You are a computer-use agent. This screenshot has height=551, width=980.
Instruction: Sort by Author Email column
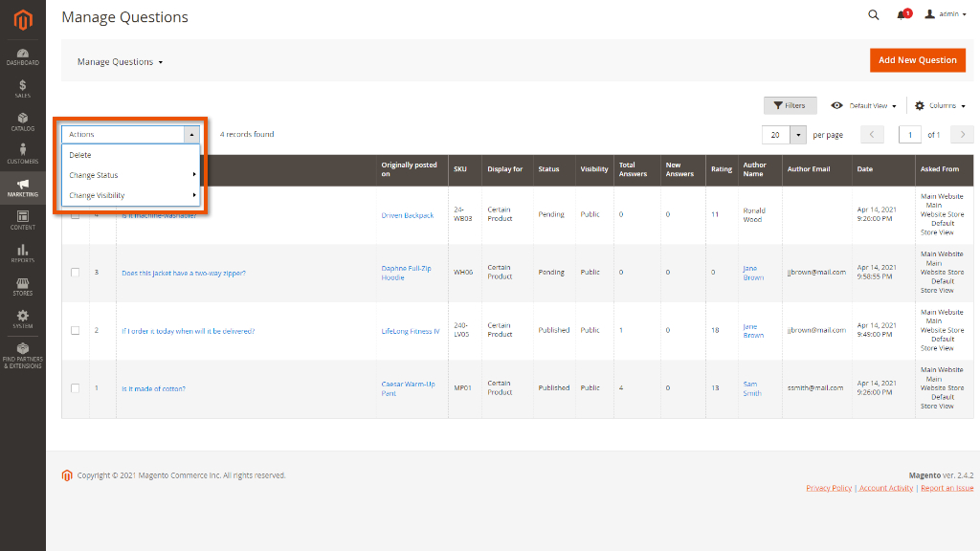[817, 169]
